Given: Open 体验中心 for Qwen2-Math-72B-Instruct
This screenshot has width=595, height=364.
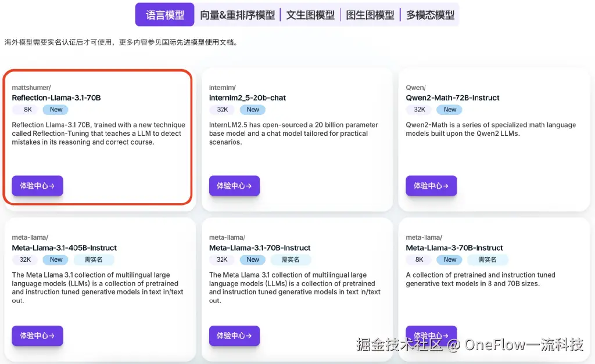Looking at the screenshot, I should 431,186.
